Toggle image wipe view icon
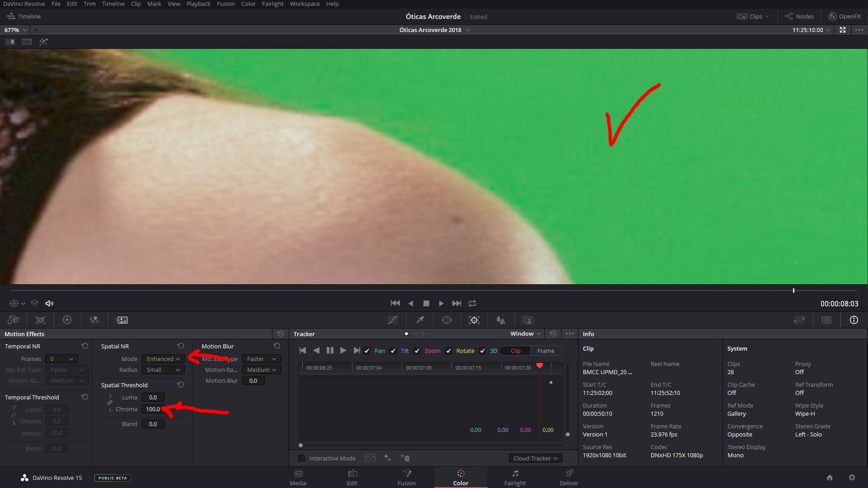The height and width of the screenshot is (488, 868). pyautogui.click(x=10, y=42)
